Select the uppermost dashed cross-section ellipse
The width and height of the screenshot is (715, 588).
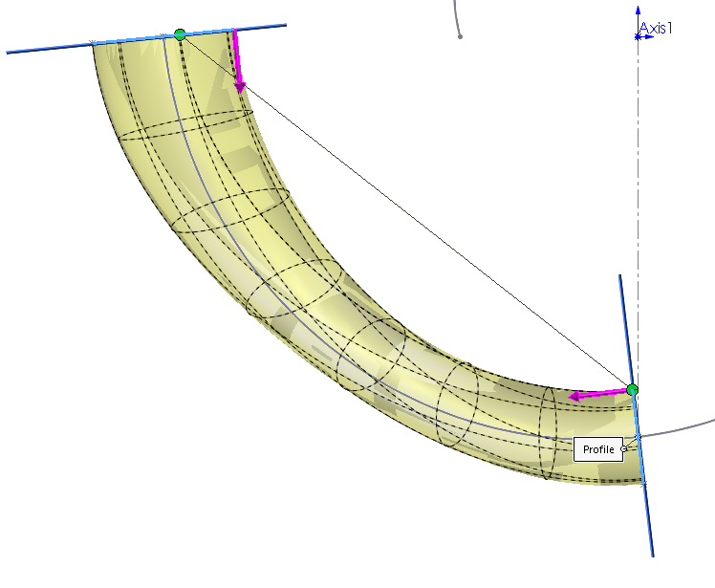186,124
